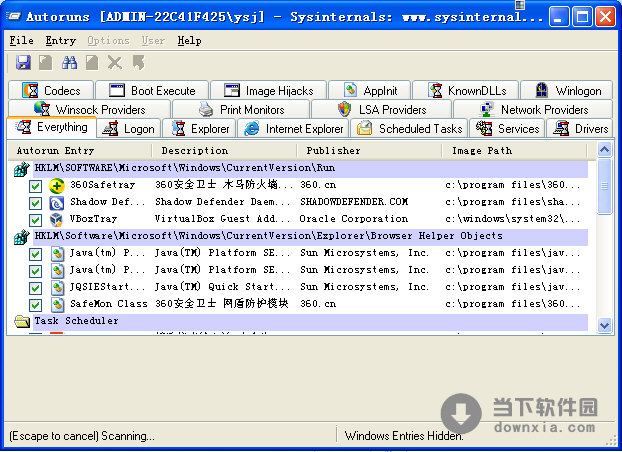This screenshot has height=452, width=622.
Task: Sort by Autorun Entry column header
Action: (x=80, y=151)
